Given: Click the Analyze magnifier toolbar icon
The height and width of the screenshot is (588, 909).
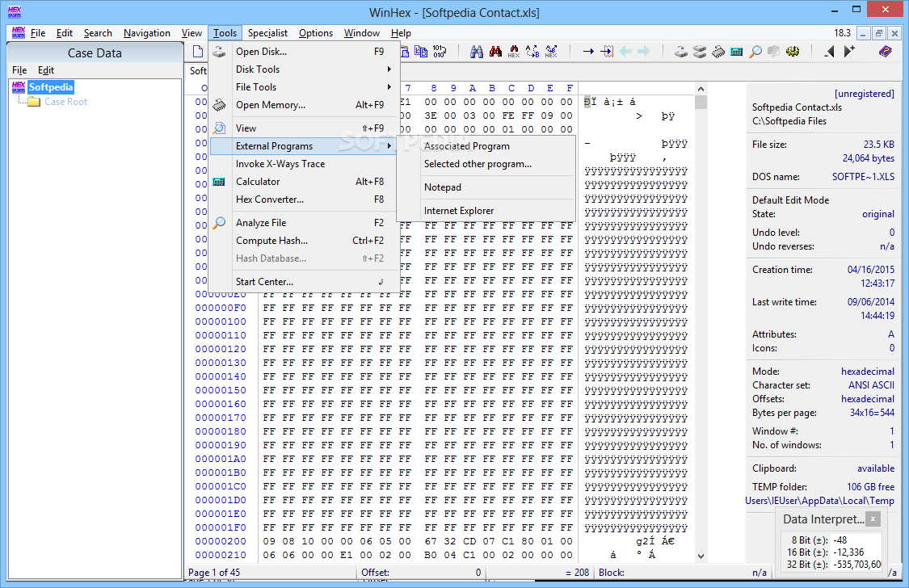Looking at the screenshot, I should (x=755, y=52).
